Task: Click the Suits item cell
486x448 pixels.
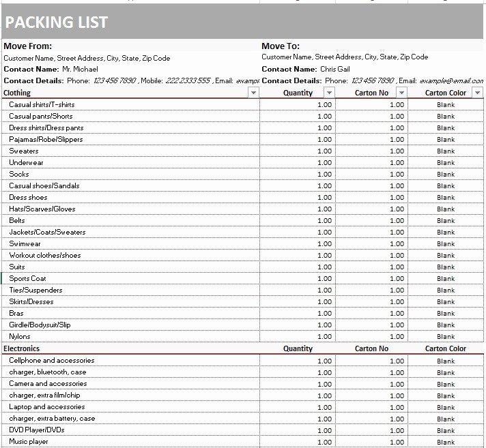Action: coord(131,267)
